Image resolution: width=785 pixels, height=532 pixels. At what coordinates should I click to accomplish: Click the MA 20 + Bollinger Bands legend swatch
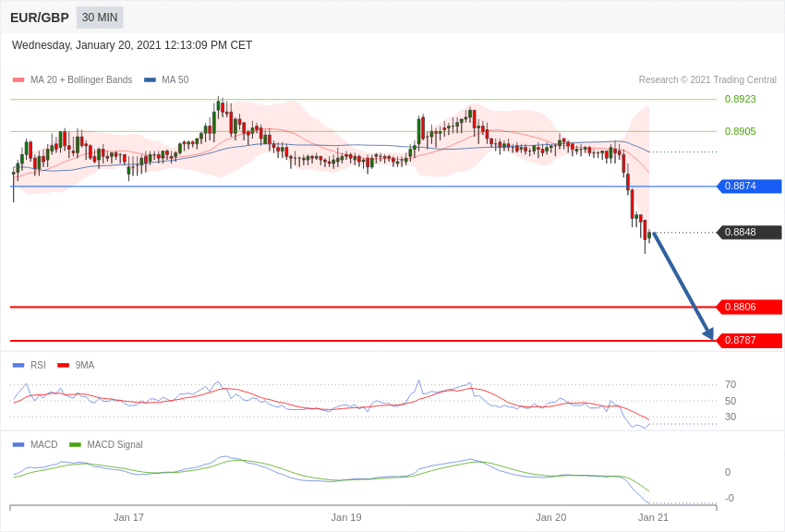coord(18,80)
